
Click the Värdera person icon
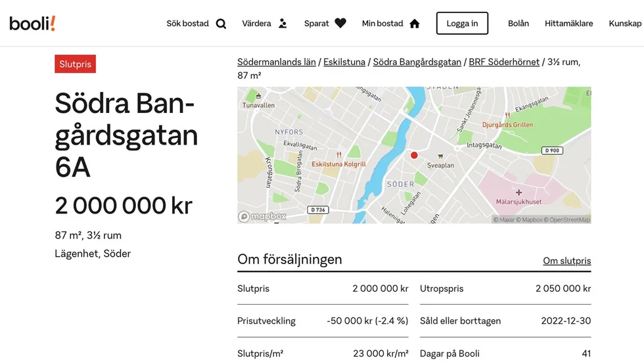coord(283,24)
